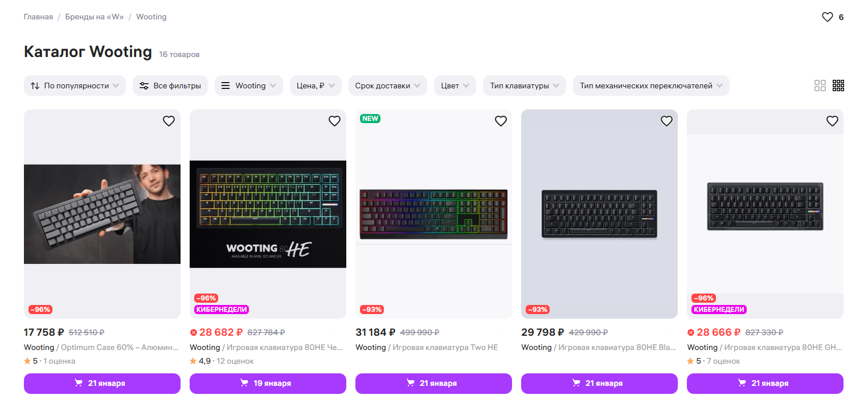Expand the Цена, ₽ dropdown

pos(316,86)
